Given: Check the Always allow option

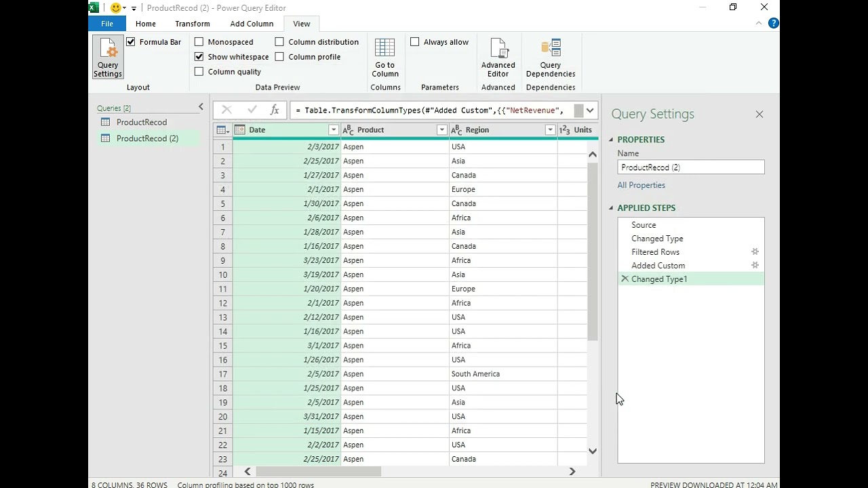Looking at the screenshot, I should click(x=415, y=42).
